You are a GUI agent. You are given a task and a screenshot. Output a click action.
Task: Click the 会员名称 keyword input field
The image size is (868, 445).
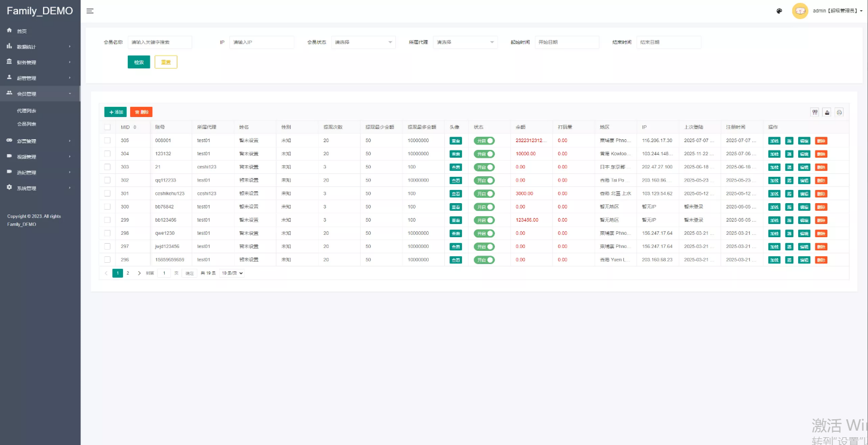click(159, 42)
